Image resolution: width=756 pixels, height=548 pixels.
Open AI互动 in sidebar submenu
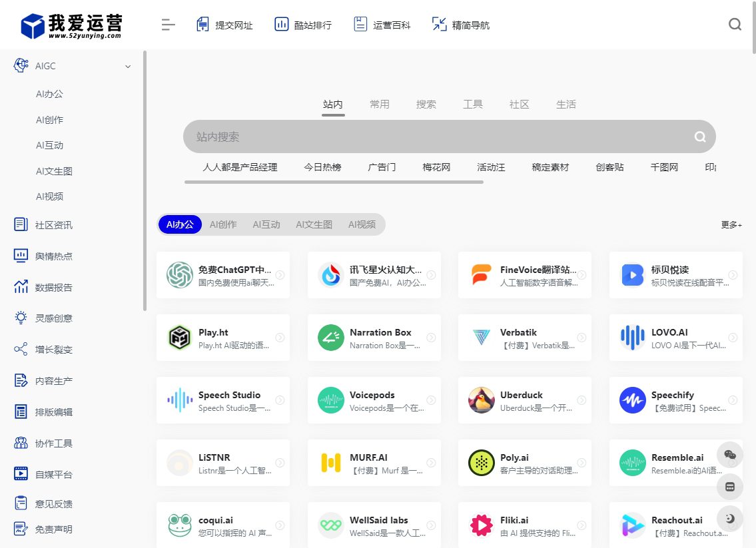tap(50, 146)
